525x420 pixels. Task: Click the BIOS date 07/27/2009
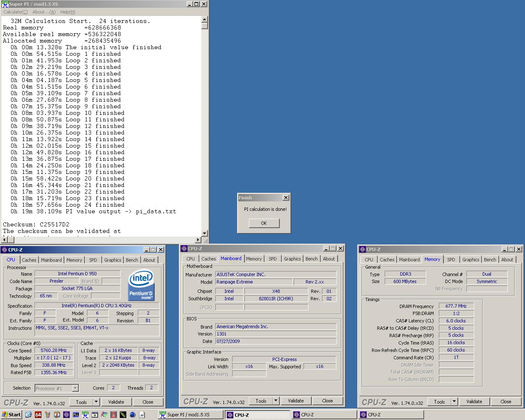(276, 341)
